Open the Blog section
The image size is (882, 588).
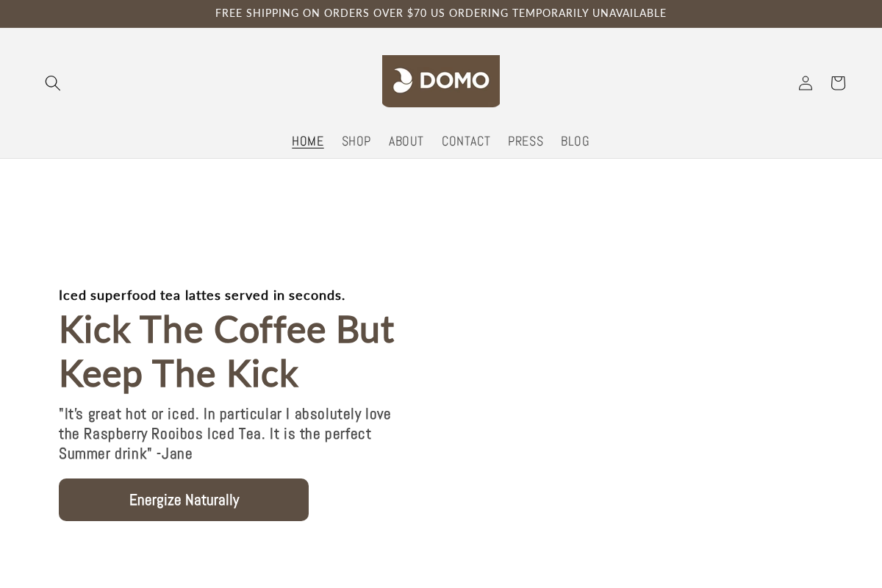[x=575, y=141]
